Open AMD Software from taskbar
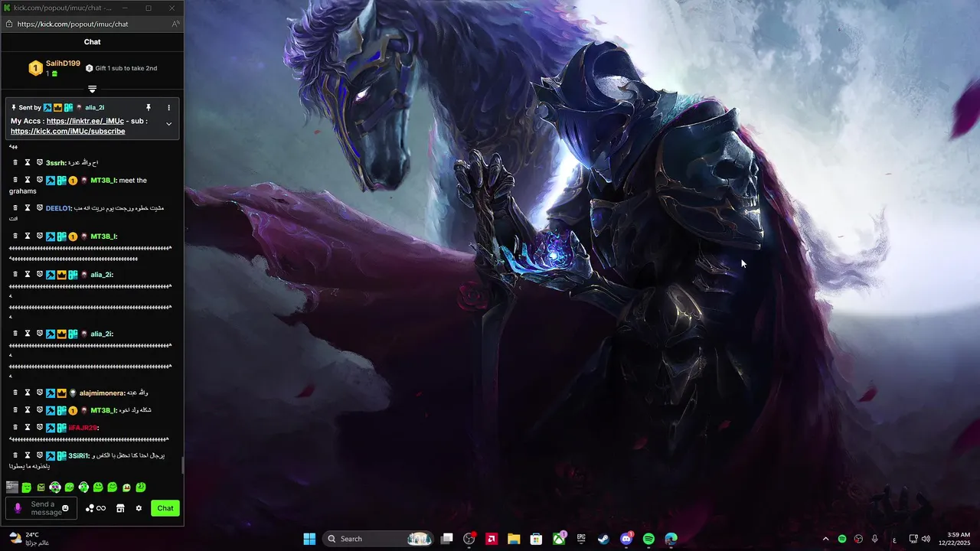Image resolution: width=980 pixels, height=551 pixels. coord(492,539)
